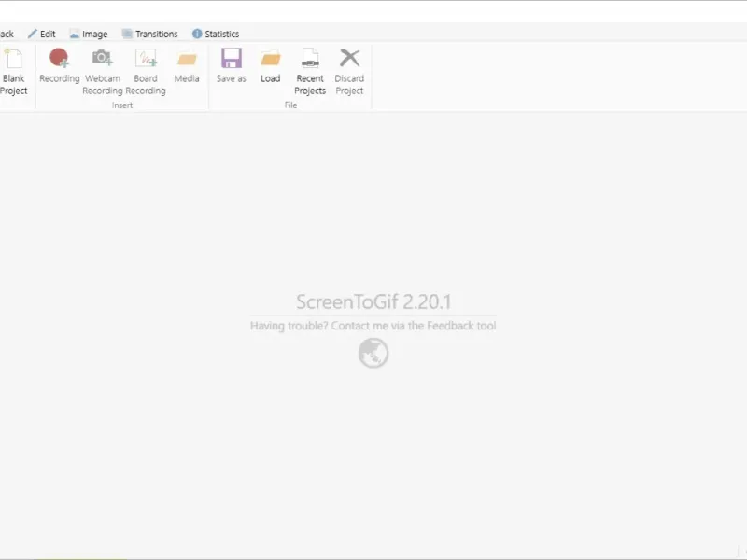747x560 pixels.
Task: Open Recent Projects list
Action: [x=310, y=72]
